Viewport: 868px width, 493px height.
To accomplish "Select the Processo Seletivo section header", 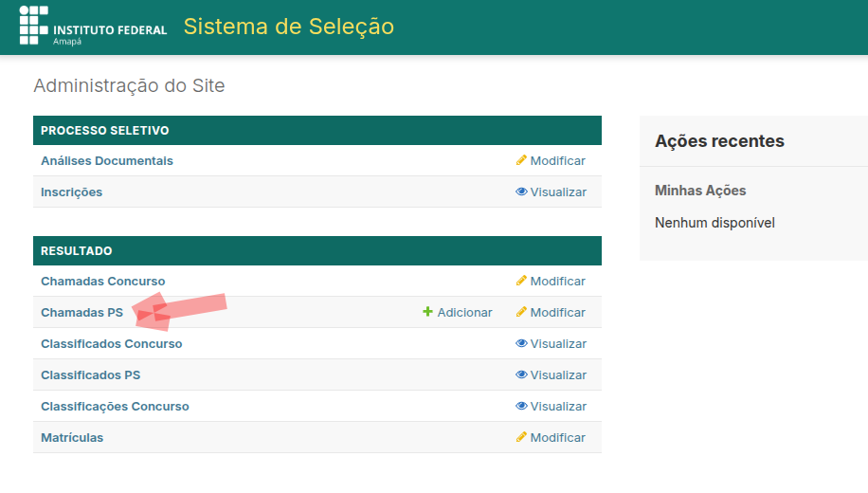I will click(x=104, y=131).
